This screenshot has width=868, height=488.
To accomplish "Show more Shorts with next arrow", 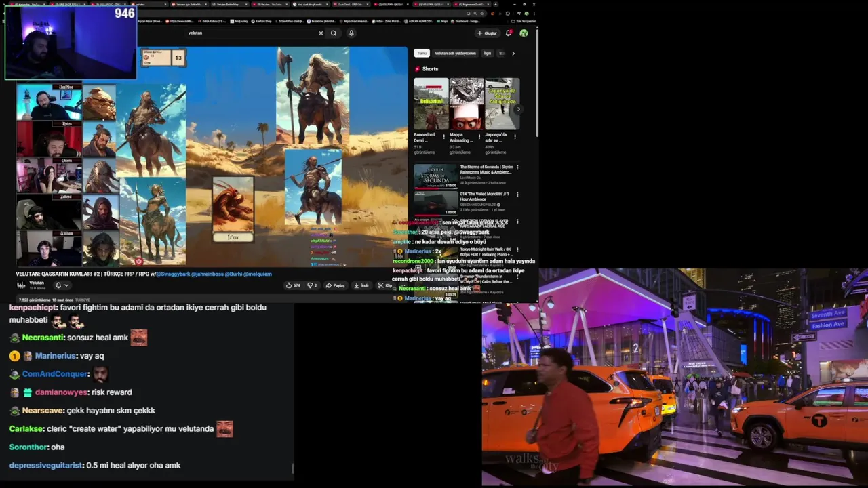I will pos(518,108).
